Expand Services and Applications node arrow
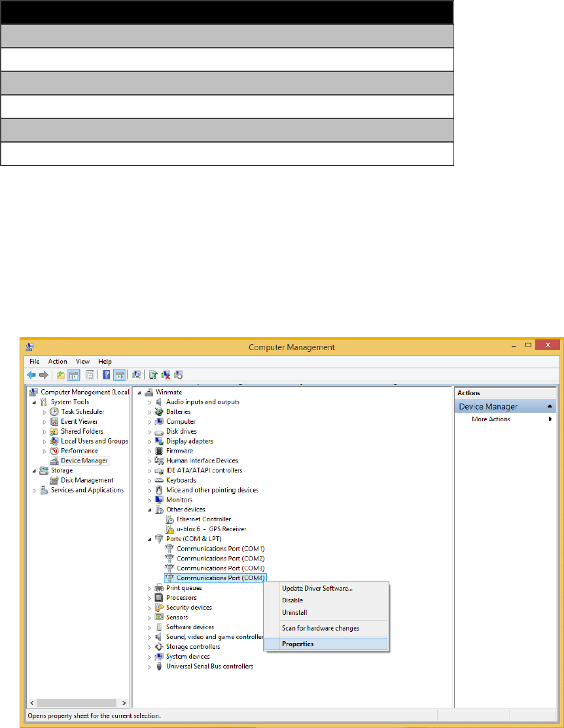564x728 pixels. point(35,491)
